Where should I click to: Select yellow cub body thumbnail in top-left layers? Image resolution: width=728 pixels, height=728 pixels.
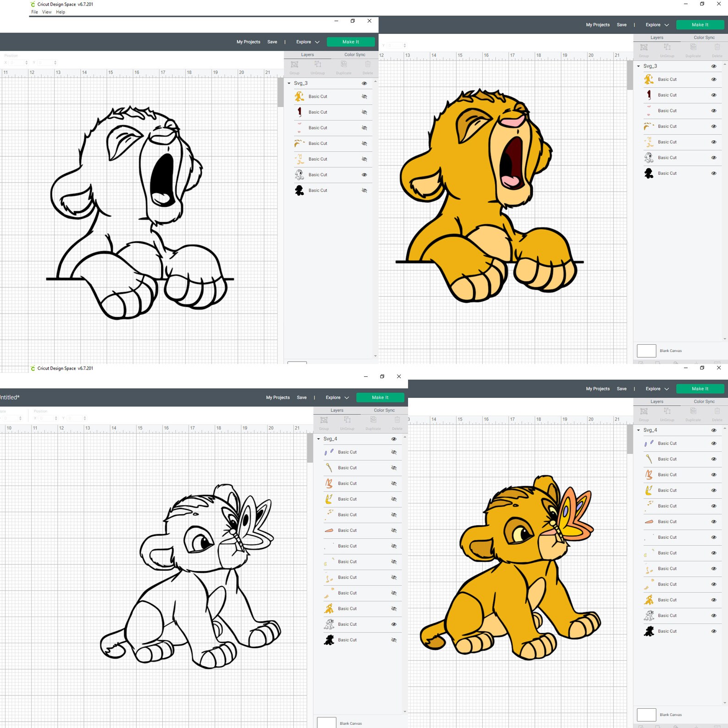click(299, 96)
